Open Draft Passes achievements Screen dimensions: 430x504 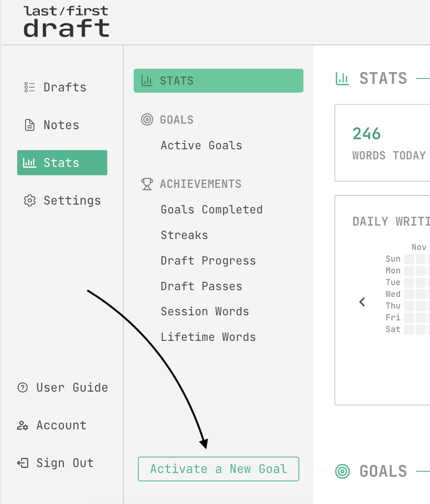click(x=202, y=286)
